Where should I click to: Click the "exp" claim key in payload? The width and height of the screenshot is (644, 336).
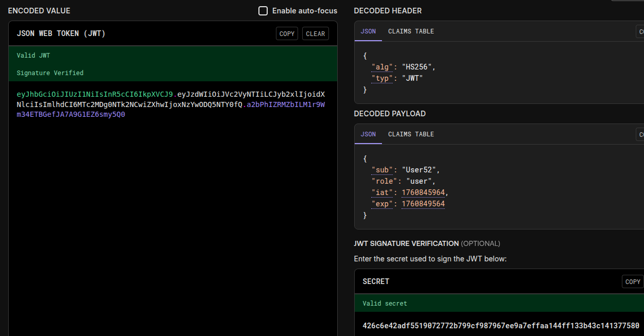tap(380, 204)
